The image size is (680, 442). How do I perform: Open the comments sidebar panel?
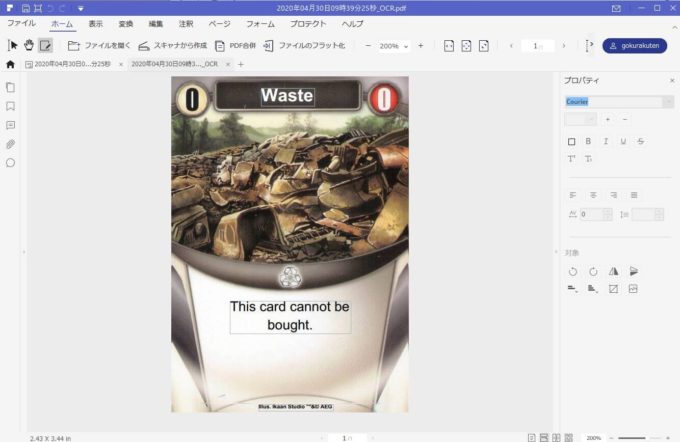[x=10, y=125]
